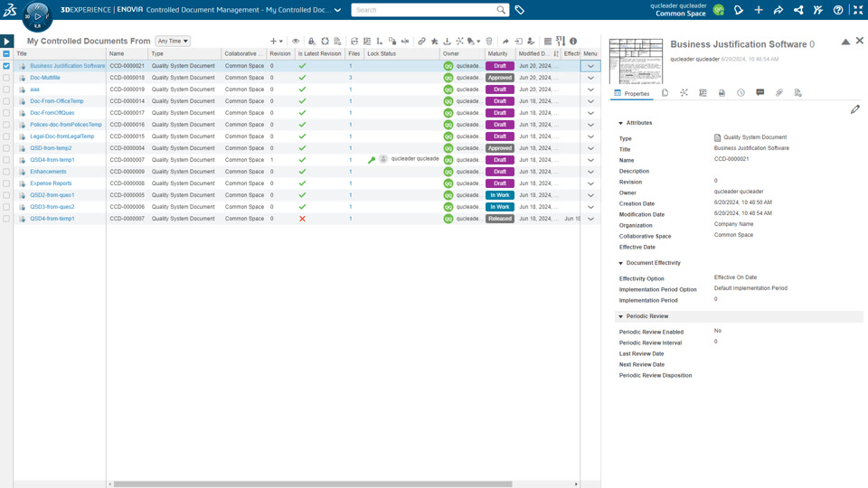Viewport: 868px width, 488px height.
Task: Select the Properties tab
Action: click(632, 93)
